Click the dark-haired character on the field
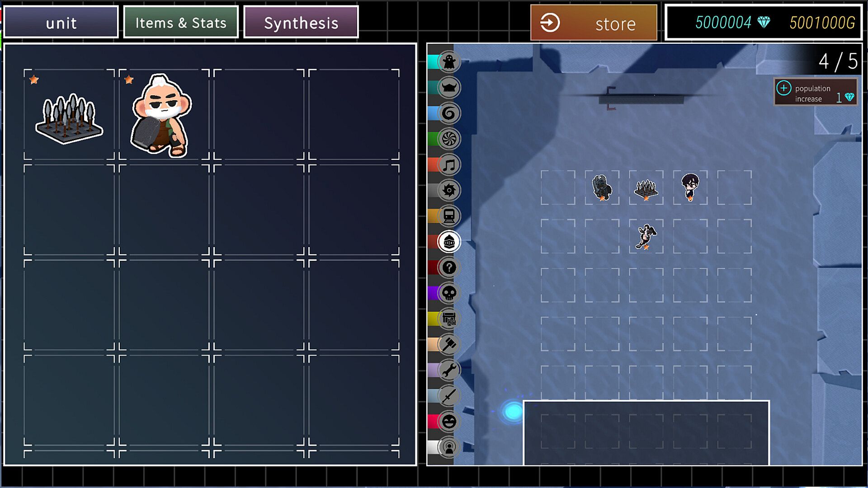Screen dimensions: 868x488 [x=690, y=186]
